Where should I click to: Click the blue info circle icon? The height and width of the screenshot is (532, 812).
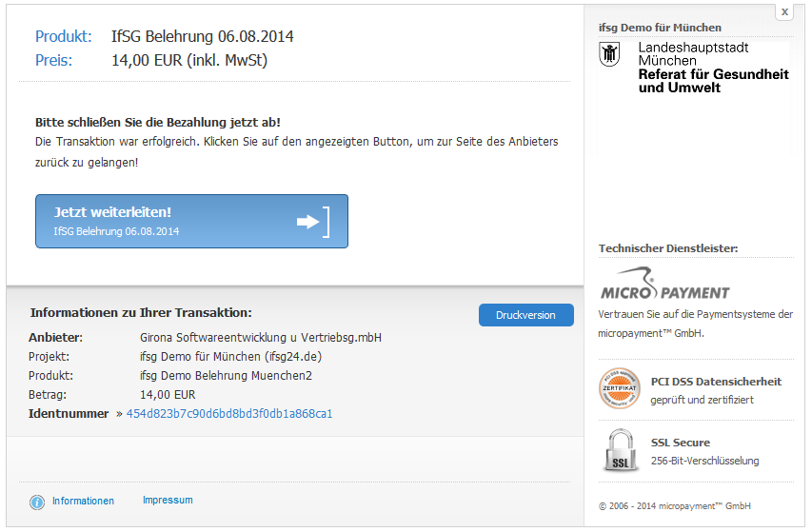click(x=37, y=502)
